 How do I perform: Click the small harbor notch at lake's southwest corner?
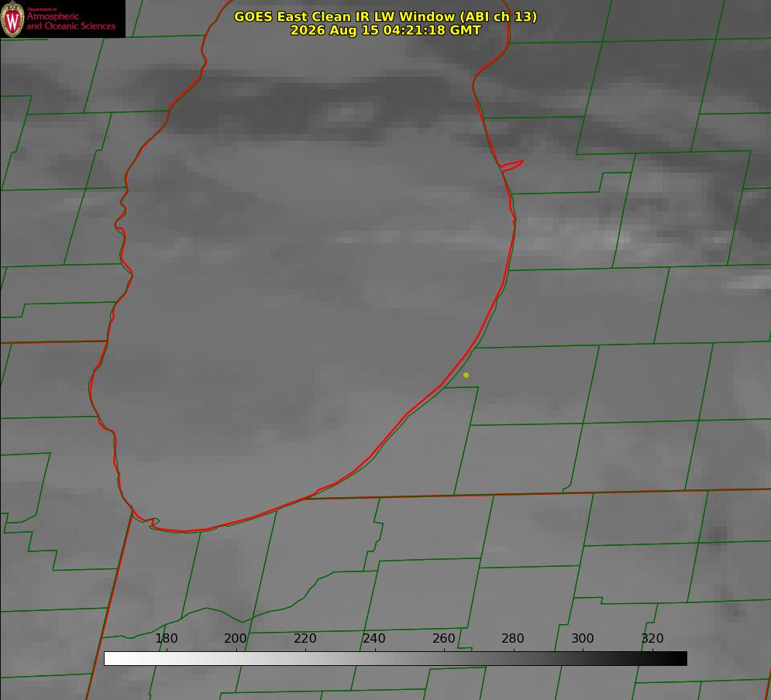point(153,522)
